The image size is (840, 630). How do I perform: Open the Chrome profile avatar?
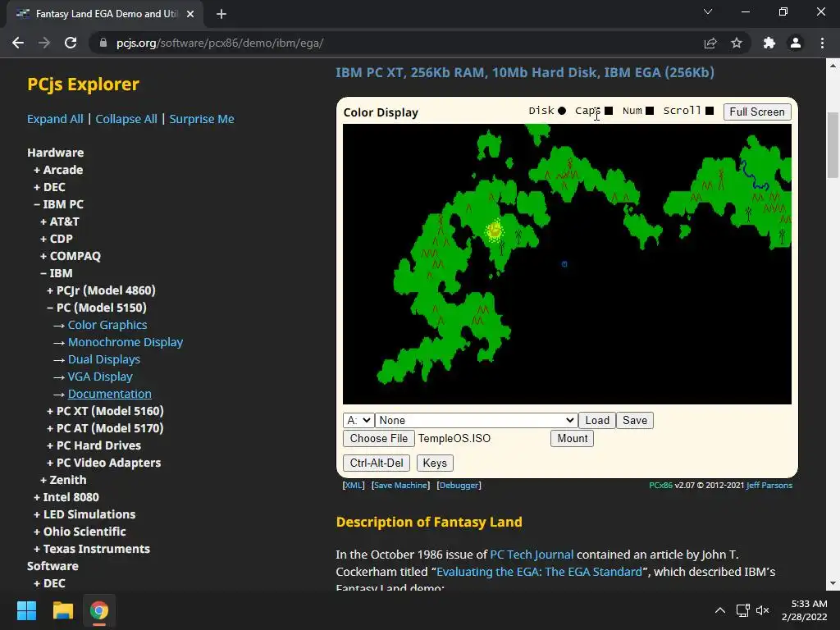click(796, 43)
